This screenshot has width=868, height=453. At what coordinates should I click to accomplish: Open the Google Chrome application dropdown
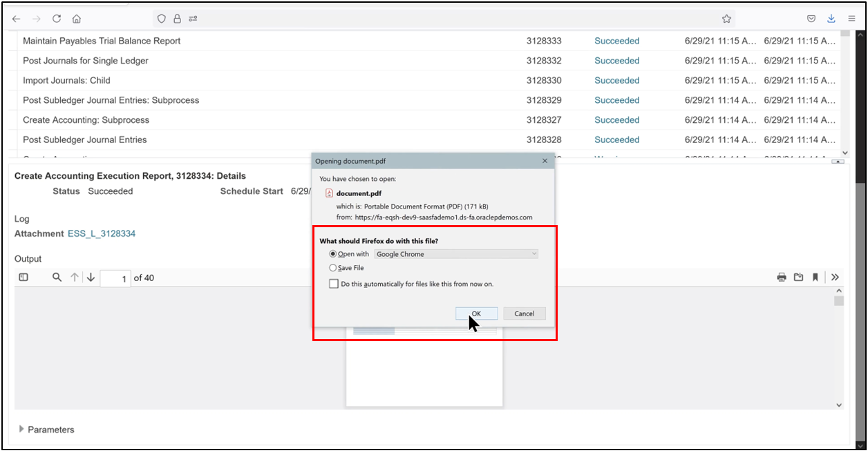(x=456, y=254)
